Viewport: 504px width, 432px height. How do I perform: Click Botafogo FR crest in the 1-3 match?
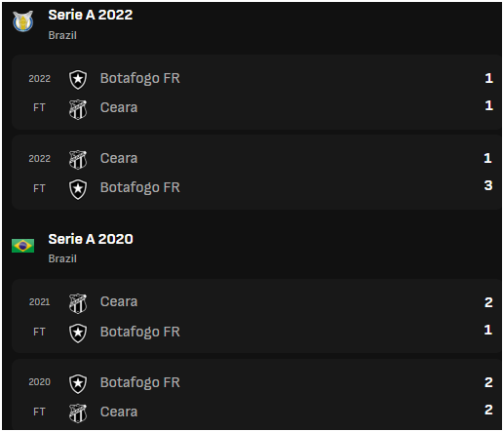coord(78,189)
